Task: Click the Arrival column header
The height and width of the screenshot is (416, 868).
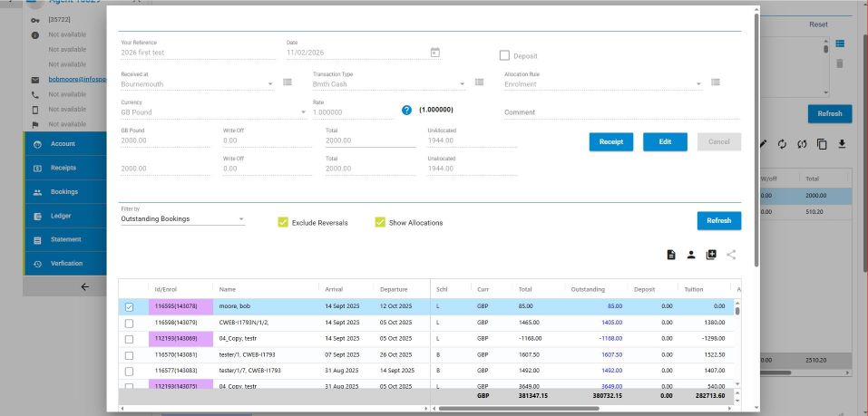Action: pyautogui.click(x=334, y=289)
